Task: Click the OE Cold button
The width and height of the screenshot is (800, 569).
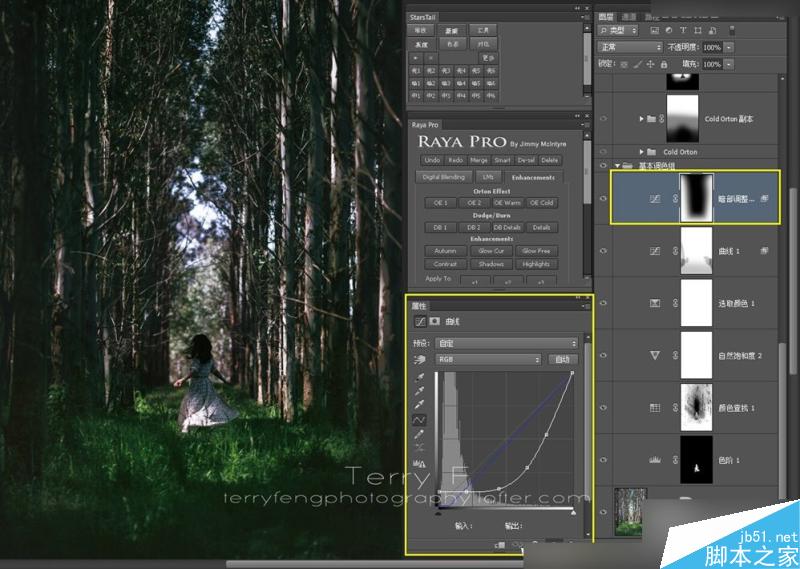Action: point(542,203)
